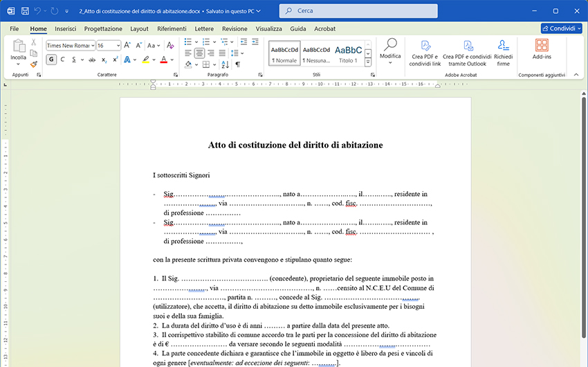
Task: Open the Inserisci ribbon tab
Action: tap(66, 28)
